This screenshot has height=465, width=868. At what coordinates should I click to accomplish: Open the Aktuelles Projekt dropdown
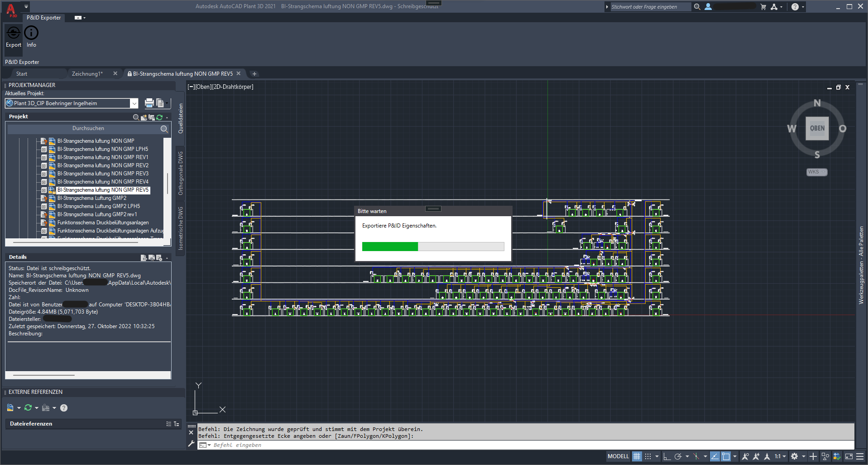coord(134,103)
